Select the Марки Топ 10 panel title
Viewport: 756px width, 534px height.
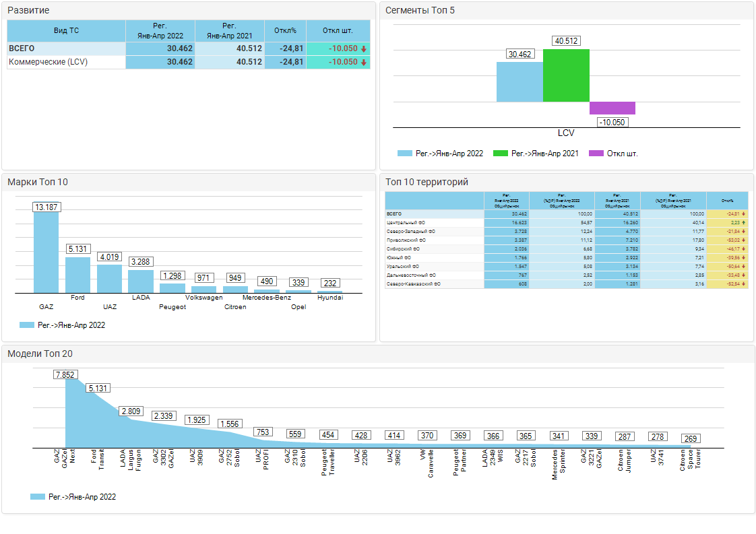click(38, 182)
